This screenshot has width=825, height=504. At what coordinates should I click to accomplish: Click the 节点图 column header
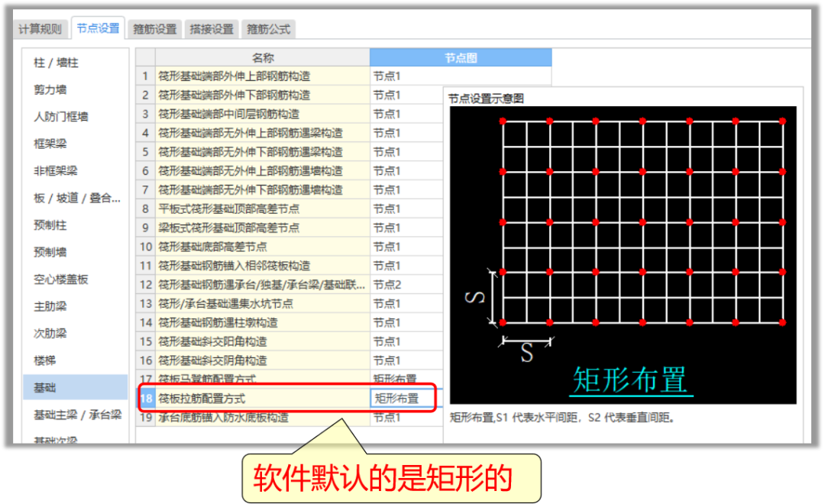461,57
